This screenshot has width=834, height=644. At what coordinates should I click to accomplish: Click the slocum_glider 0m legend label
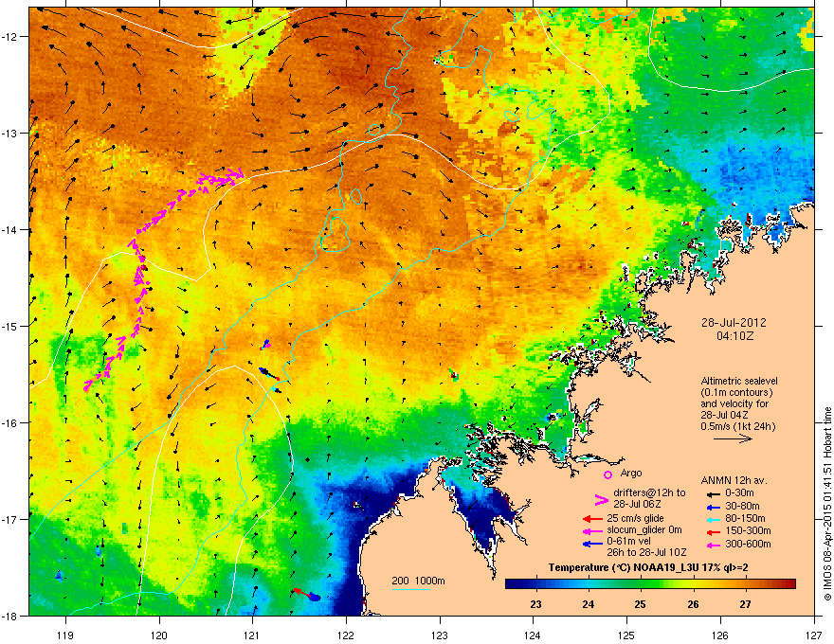click(644, 530)
